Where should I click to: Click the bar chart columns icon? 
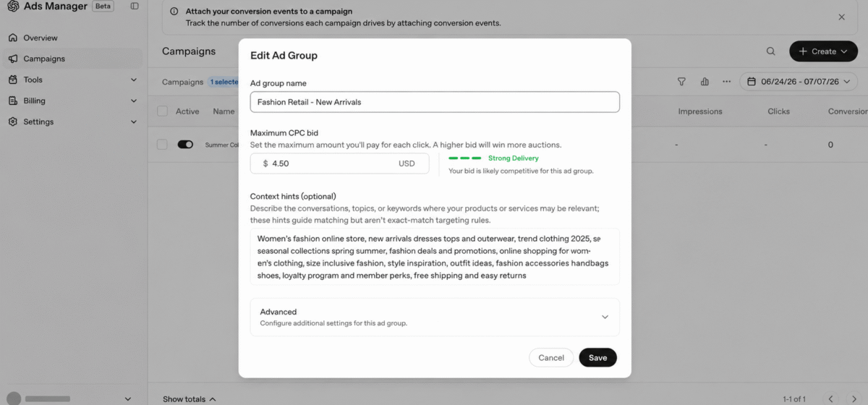click(705, 82)
